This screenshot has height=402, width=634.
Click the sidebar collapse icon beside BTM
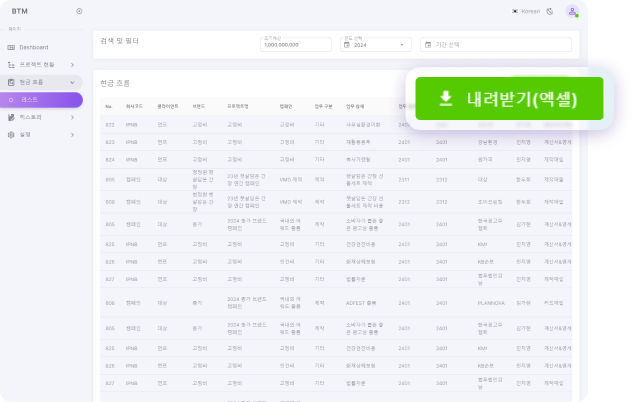tap(79, 11)
